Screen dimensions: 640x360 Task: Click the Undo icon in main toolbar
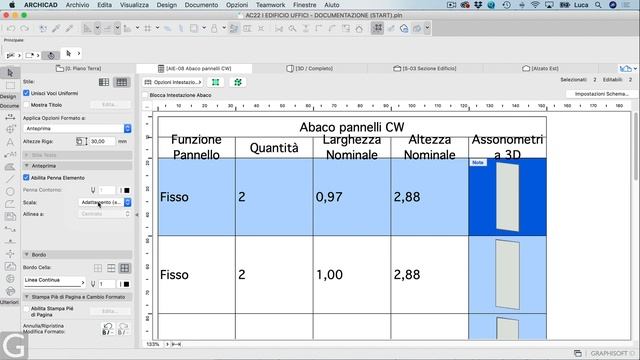(x=11, y=28)
